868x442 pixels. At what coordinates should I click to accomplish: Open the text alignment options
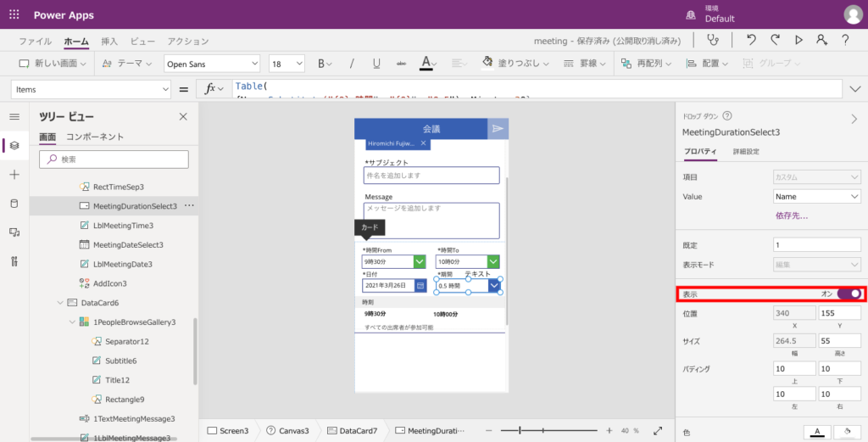[x=459, y=64]
